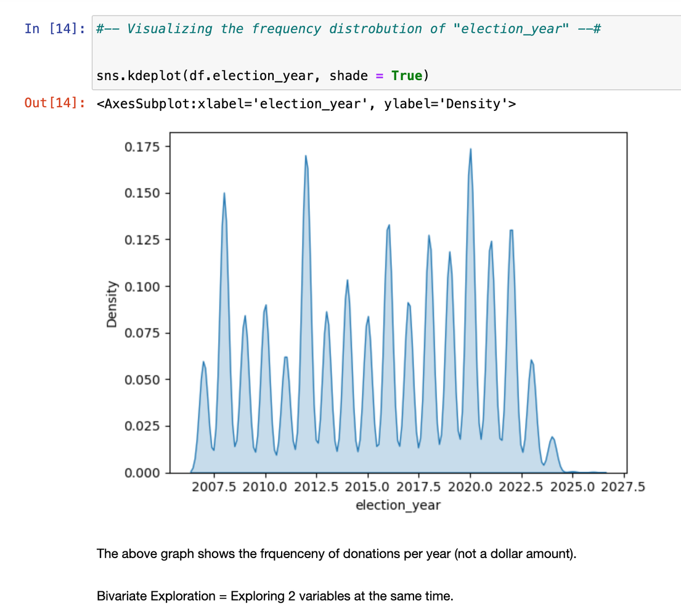This screenshot has width=681, height=616.
Task: Click the election_year x-axis label
Action: click(398, 506)
